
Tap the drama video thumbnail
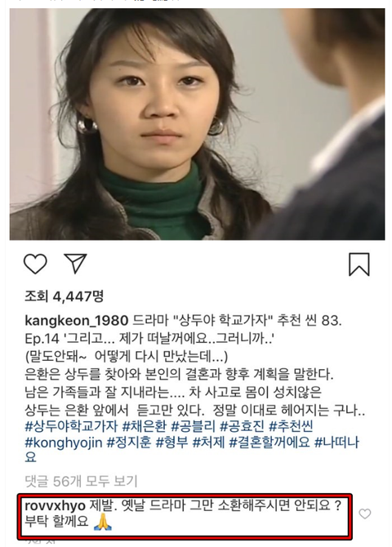(197, 124)
